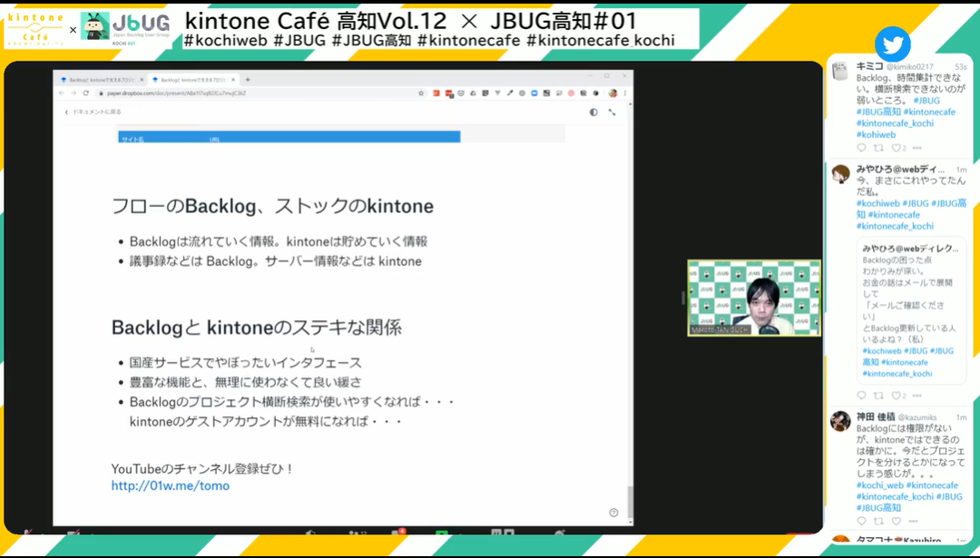Open the Chrome three-dot menu
The image size is (980, 558).
click(625, 93)
